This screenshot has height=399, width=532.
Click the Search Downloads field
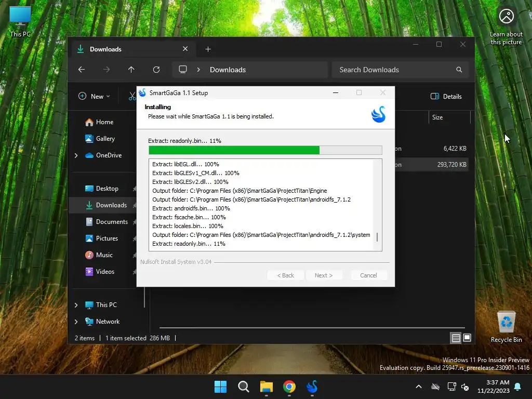(401, 70)
